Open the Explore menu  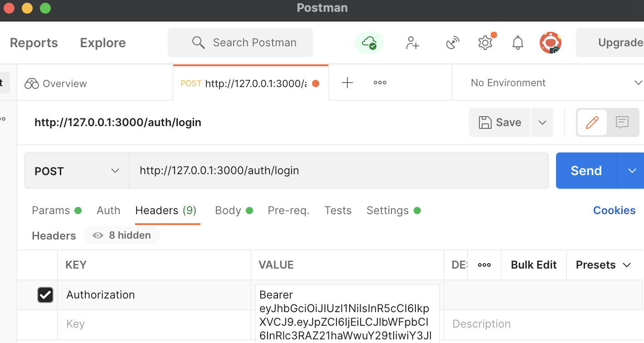point(103,43)
